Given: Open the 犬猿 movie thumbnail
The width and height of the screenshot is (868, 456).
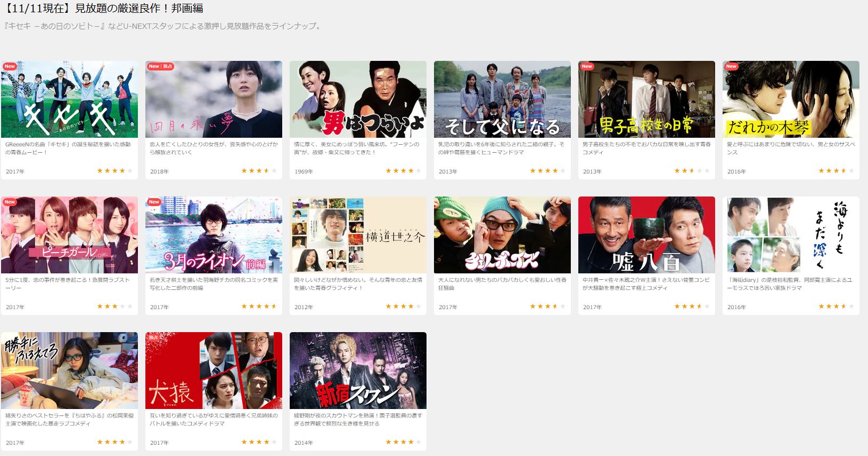Looking at the screenshot, I should coord(214,371).
